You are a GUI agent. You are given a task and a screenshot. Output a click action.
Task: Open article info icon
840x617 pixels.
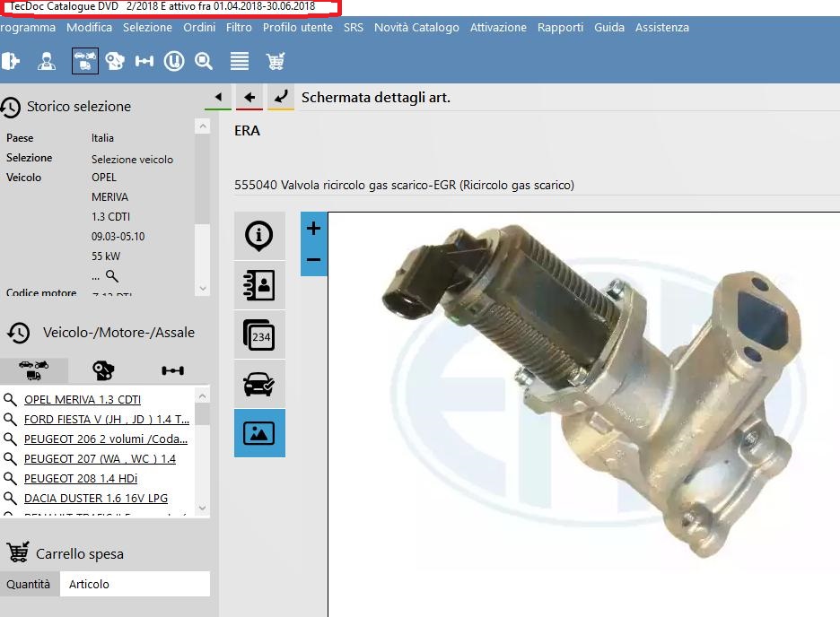(259, 236)
